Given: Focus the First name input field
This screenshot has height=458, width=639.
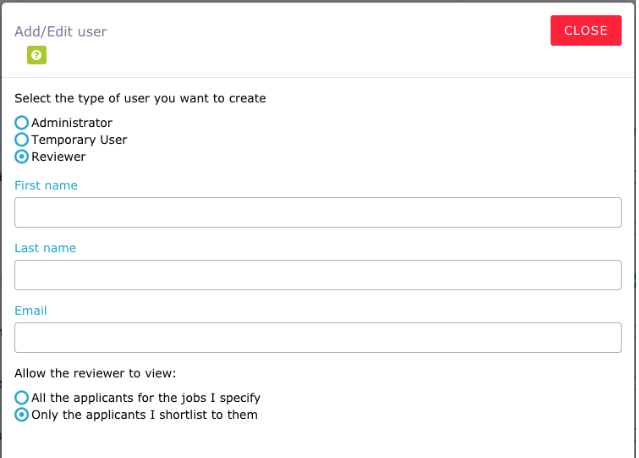Looking at the screenshot, I should (318, 213).
